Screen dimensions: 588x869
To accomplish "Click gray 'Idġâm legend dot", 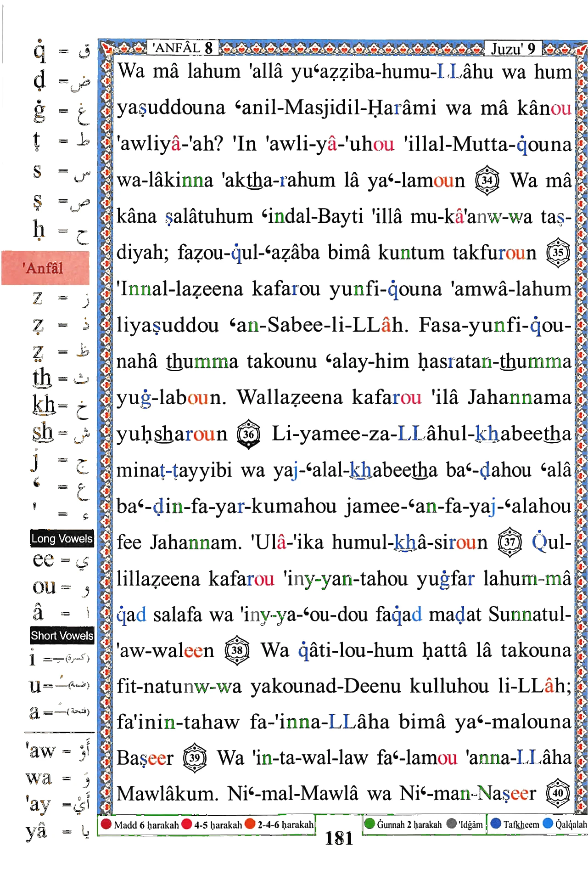I will click(452, 824).
